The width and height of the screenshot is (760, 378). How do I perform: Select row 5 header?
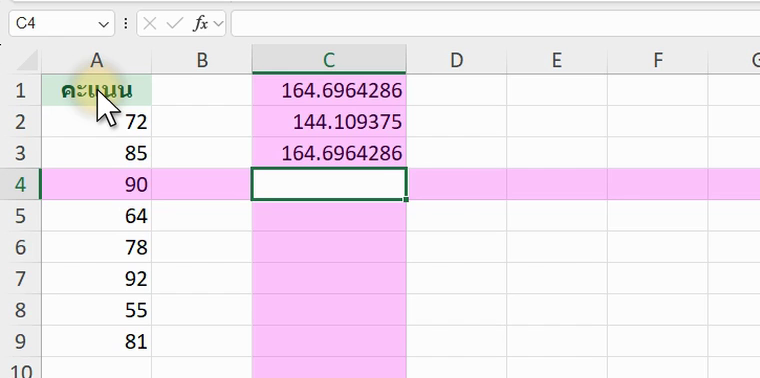(20, 216)
